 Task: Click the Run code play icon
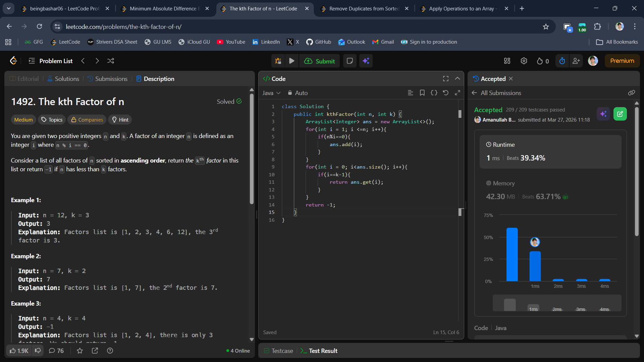pyautogui.click(x=291, y=61)
